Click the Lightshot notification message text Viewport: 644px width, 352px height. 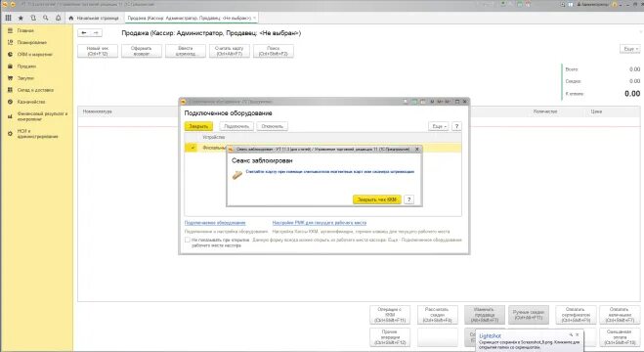[x=530, y=344]
